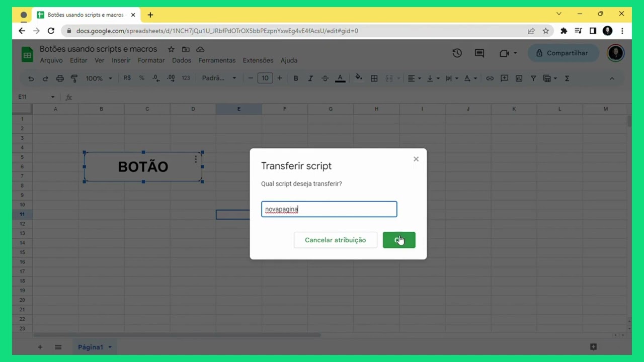Add a new sheet with plus icon
The width and height of the screenshot is (644, 362).
coord(40,347)
